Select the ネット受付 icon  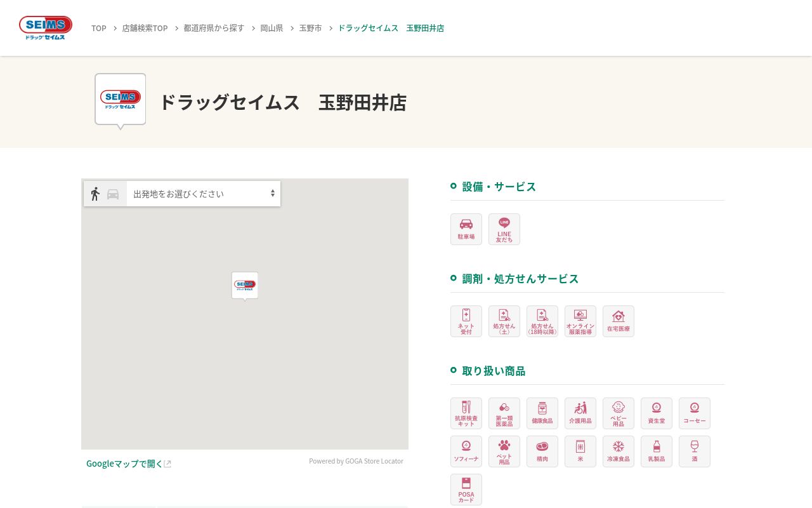point(466,321)
